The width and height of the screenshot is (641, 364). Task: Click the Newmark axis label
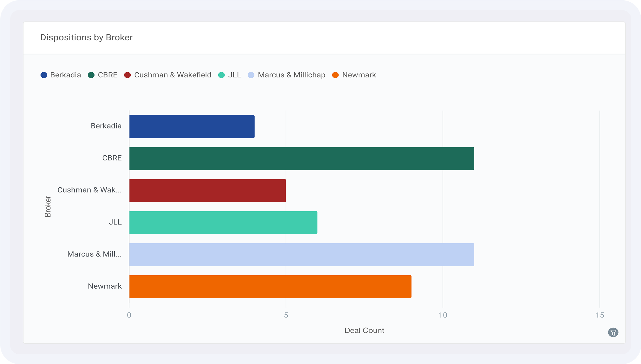pyautogui.click(x=105, y=286)
